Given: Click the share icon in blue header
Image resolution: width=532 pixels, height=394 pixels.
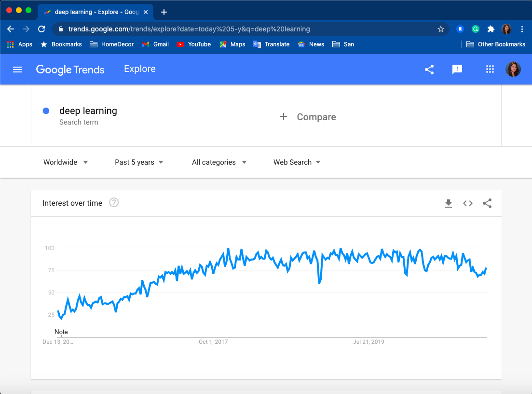Looking at the screenshot, I should tap(429, 70).
